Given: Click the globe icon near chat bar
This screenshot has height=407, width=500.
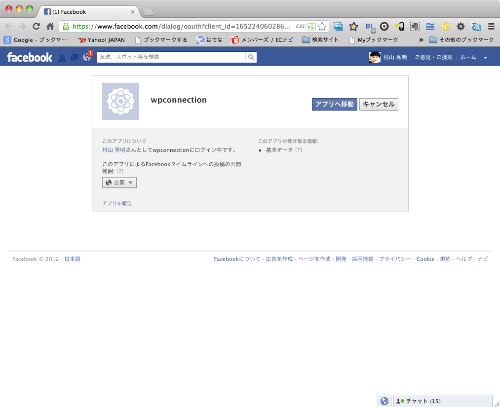Looking at the screenshot, I should (384, 401).
